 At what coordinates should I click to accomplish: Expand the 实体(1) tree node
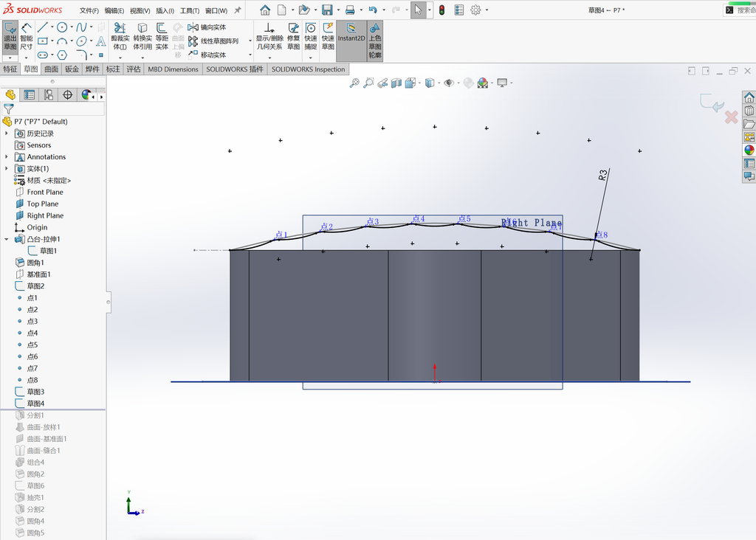click(x=6, y=169)
